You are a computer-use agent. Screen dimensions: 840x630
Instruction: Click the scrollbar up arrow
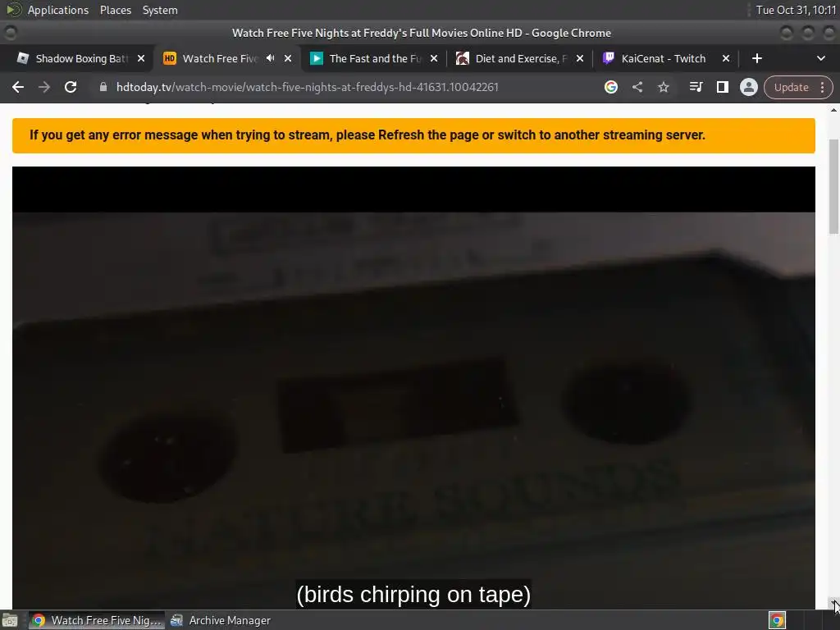pos(833,110)
